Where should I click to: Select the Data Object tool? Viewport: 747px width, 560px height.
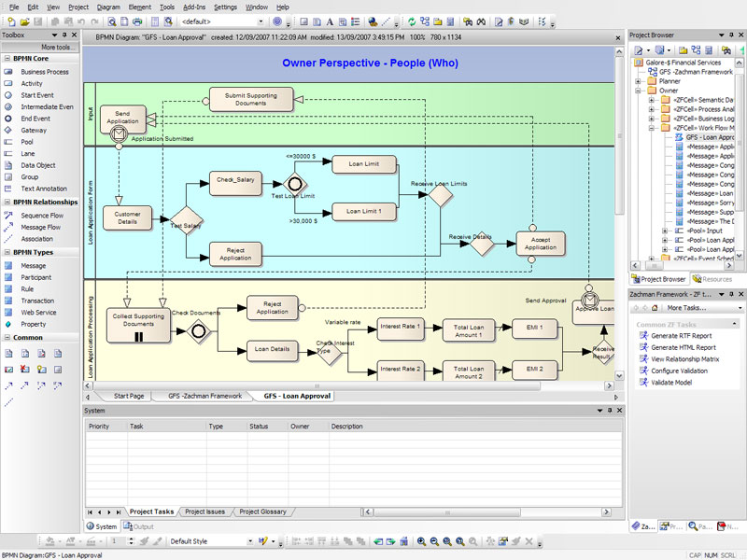click(38, 165)
